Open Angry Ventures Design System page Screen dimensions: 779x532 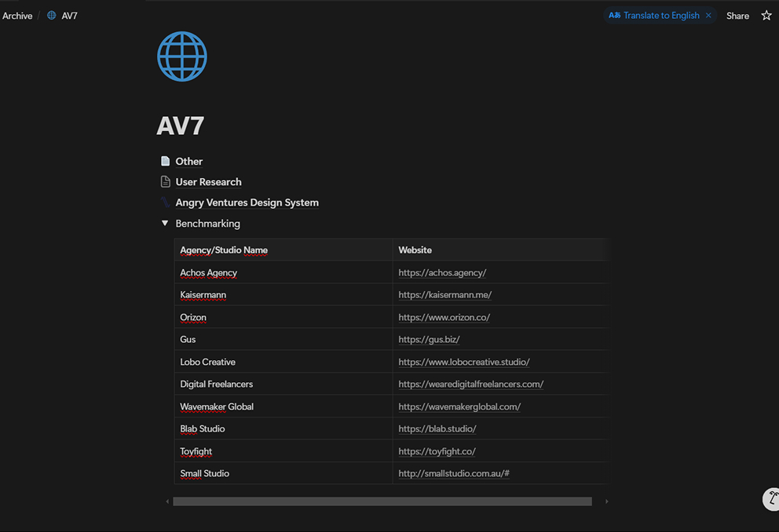click(x=247, y=202)
